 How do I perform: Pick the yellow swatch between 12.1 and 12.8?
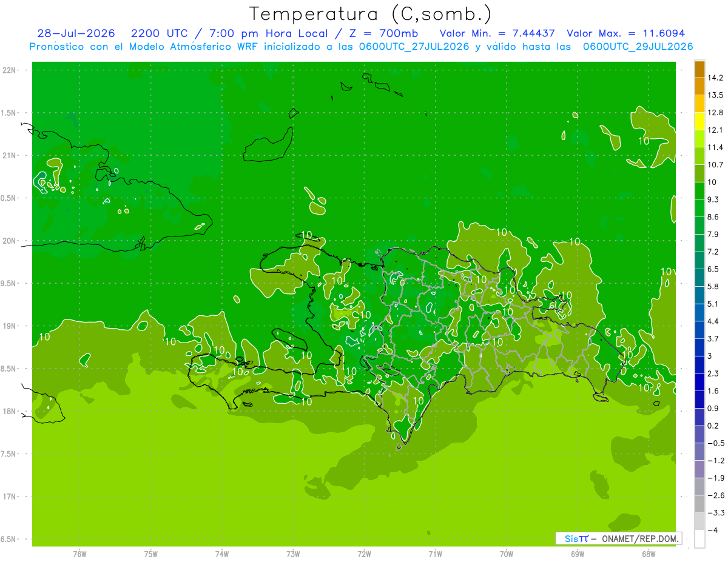pyautogui.click(x=699, y=121)
